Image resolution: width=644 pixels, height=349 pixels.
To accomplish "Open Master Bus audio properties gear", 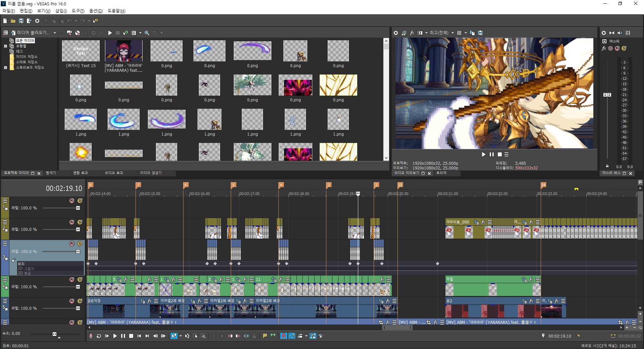I will 604,33.
